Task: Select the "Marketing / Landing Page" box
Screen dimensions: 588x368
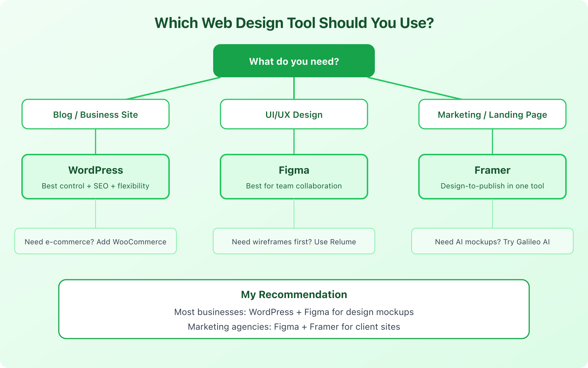Action: [x=492, y=114]
